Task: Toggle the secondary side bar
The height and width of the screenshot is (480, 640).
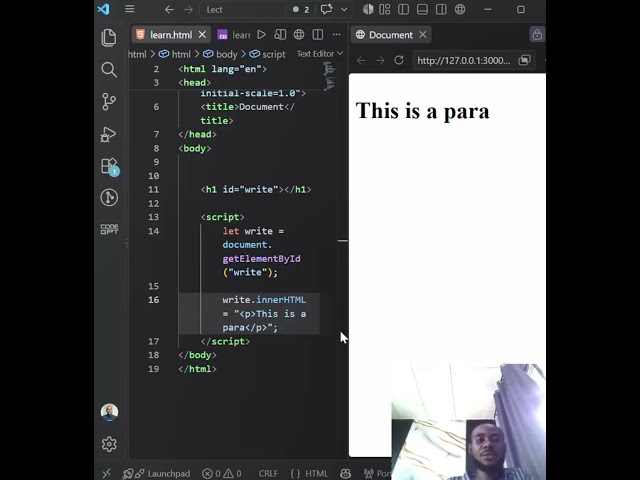Action: [441, 9]
